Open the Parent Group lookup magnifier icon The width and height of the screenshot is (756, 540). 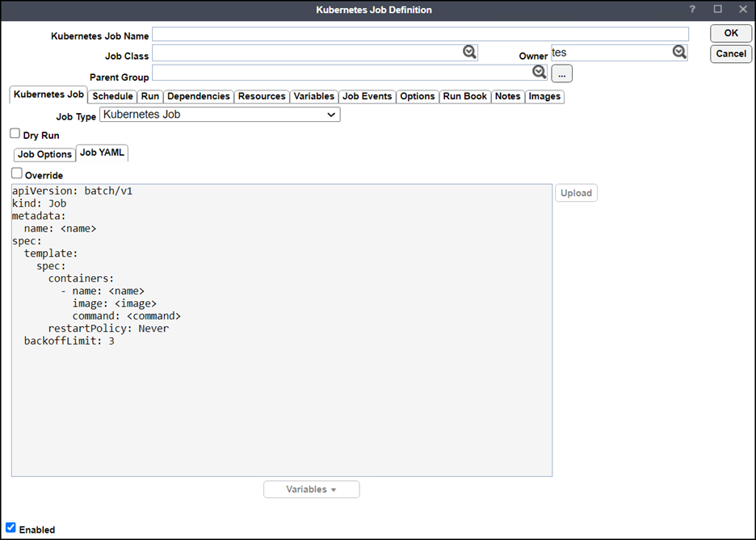pyautogui.click(x=540, y=73)
